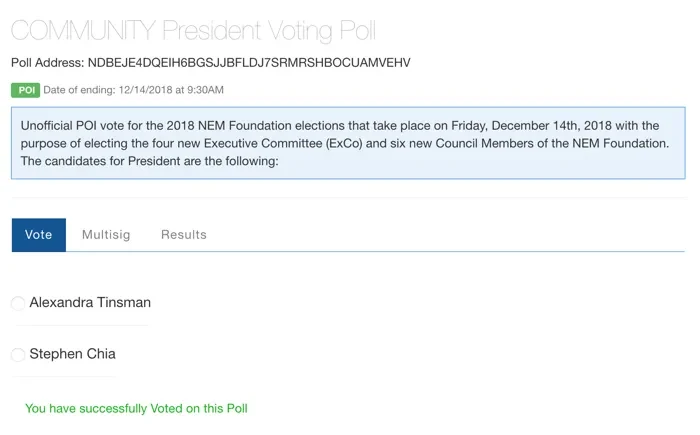700x435 pixels.
Task: Click the "Poll Address:" label
Action: 48,63
